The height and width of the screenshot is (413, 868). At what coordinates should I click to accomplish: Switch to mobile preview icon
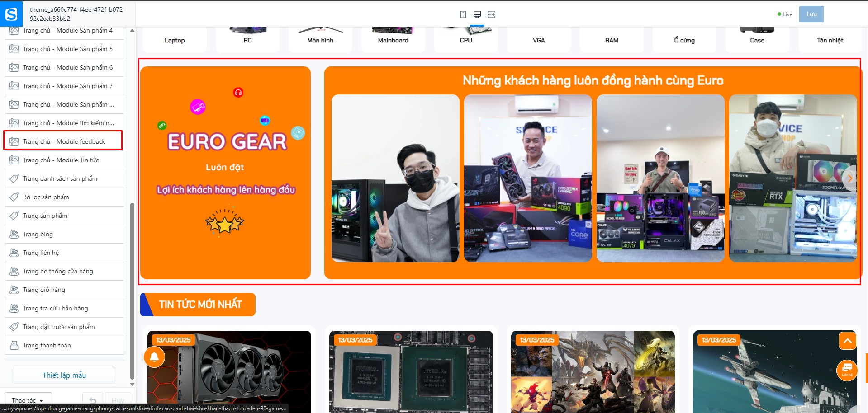click(463, 14)
